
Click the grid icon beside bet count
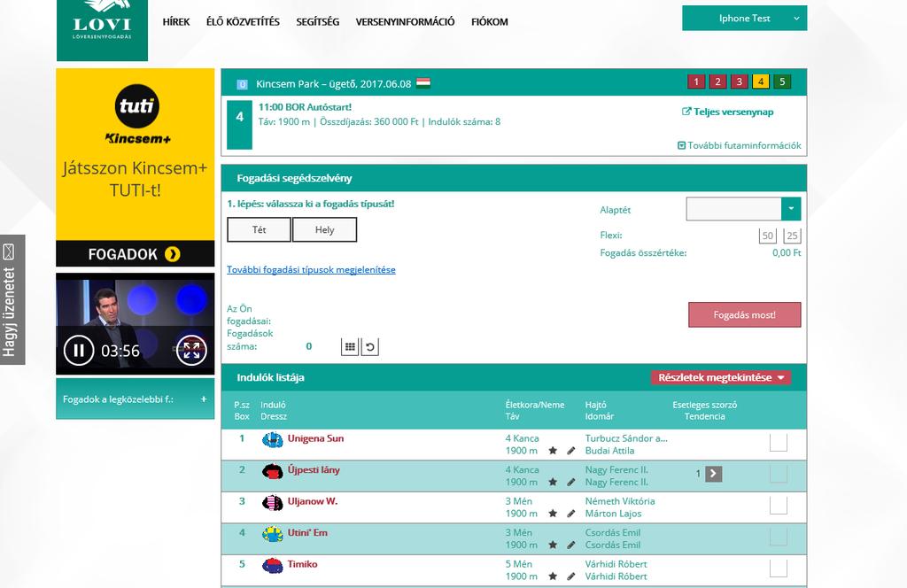[350, 347]
